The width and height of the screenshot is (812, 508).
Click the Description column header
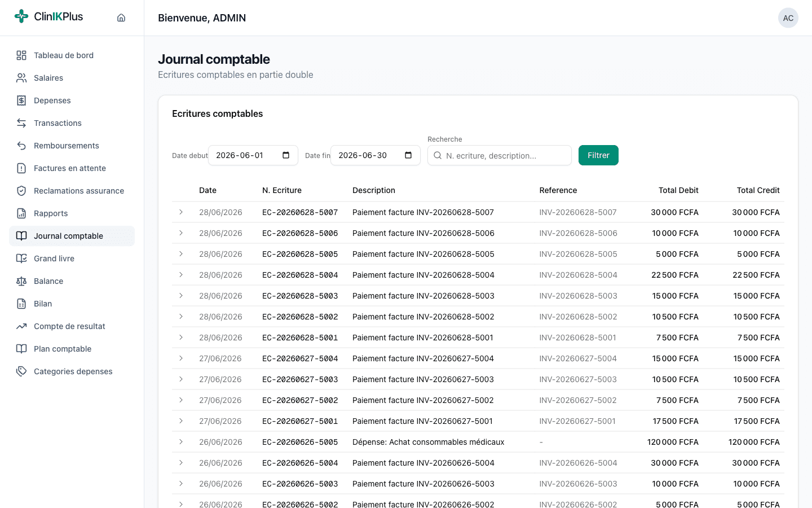(374, 190)
